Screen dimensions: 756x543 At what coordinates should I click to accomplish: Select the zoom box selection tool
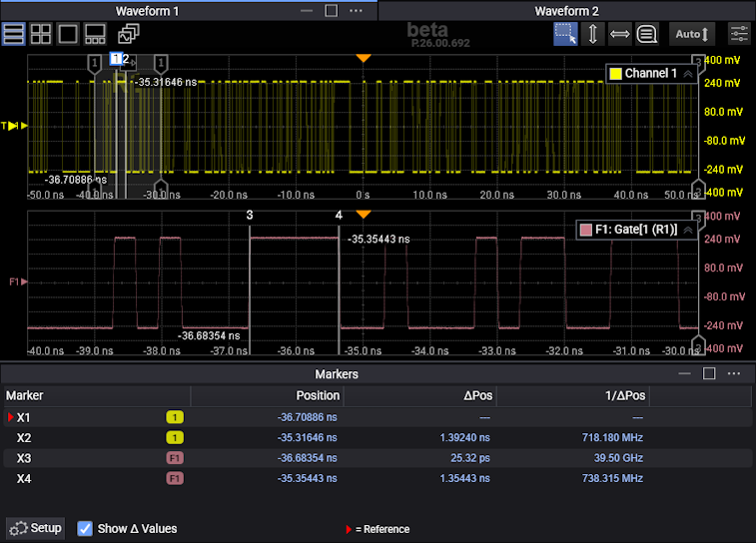coord(565,34)
